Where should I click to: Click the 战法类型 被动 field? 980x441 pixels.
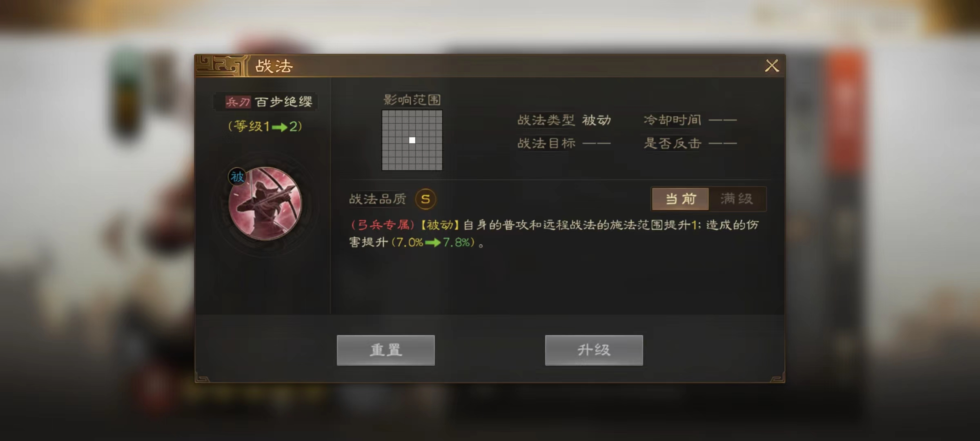564,120
